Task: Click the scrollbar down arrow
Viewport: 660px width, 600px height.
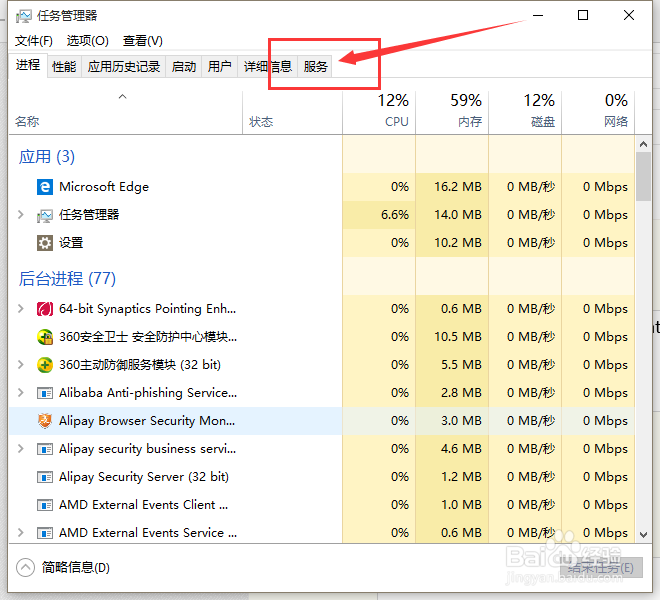Action: 643,535
